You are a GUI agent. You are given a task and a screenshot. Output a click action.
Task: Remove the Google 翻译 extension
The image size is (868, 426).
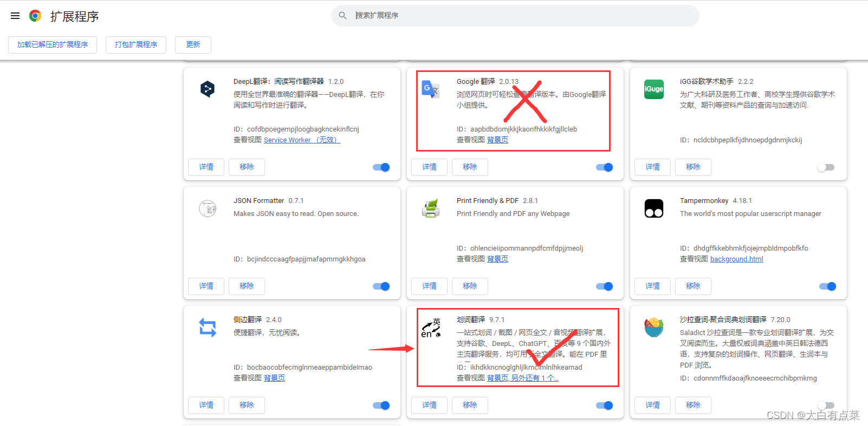pos(470,167)
